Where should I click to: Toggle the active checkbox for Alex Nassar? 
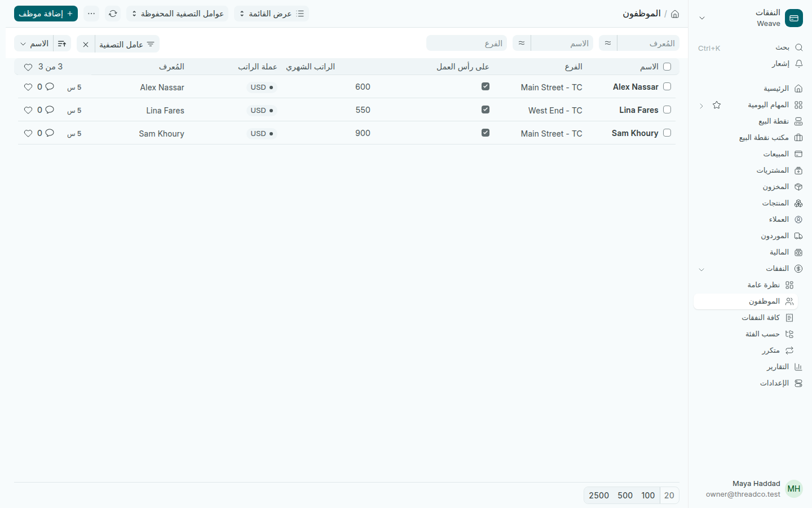(x=486, y=86)
